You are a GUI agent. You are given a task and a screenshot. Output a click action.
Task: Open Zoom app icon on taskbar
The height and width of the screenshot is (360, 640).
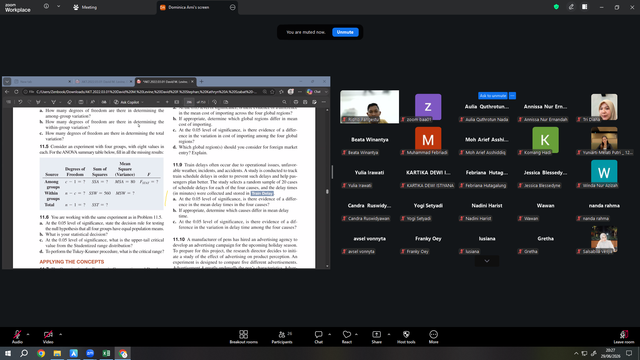click(x=90, y=353)
